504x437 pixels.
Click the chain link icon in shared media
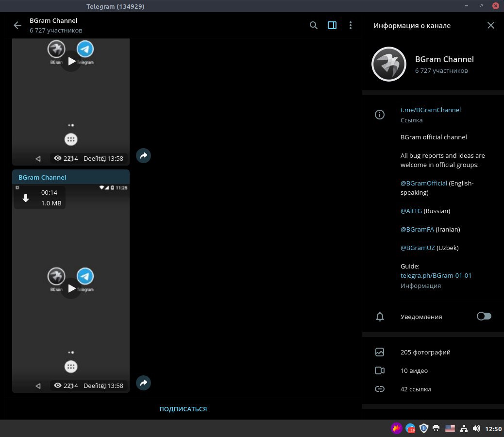point(380,389)
